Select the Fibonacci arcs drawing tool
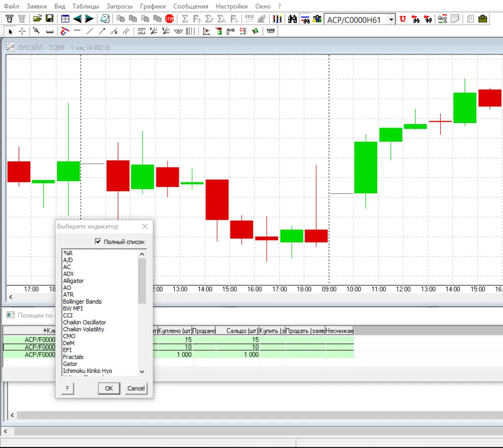This screenshot has height=448, width=503. pyautogui.click(x=178, y=31)
